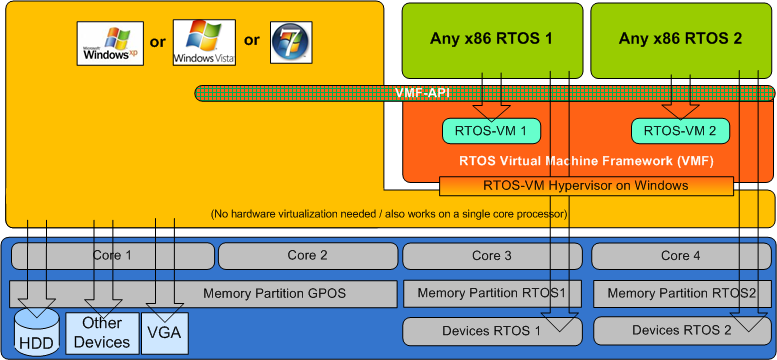This screenshot has height=360, width=777.
Task: Click the Core 3 block
Action: coord(492,256)
